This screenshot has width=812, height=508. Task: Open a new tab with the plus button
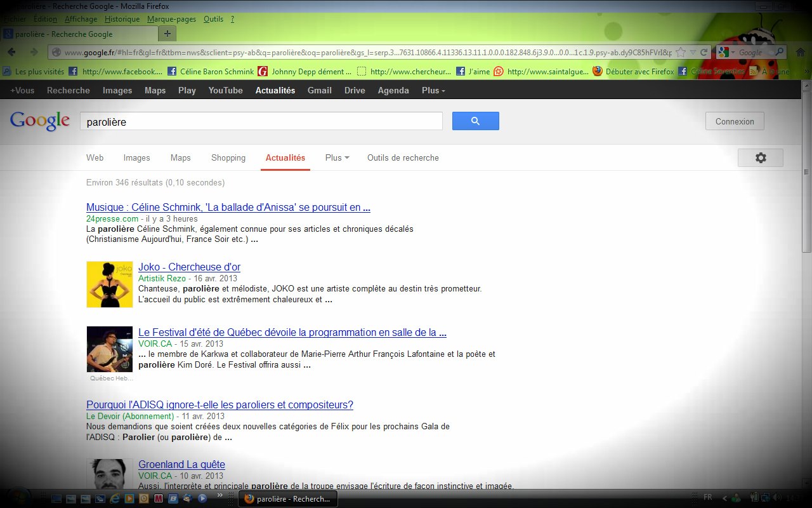(167, 34)
